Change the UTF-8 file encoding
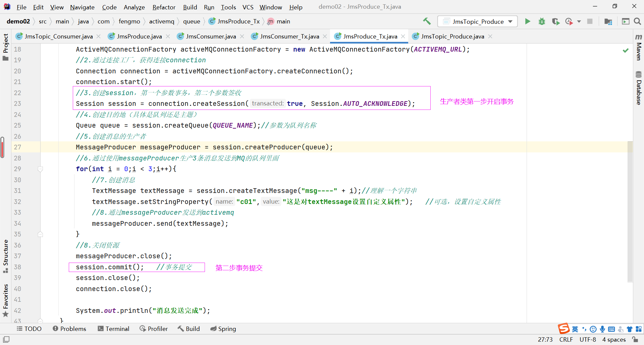Screen dimensions: 644x345 (588, 339)
